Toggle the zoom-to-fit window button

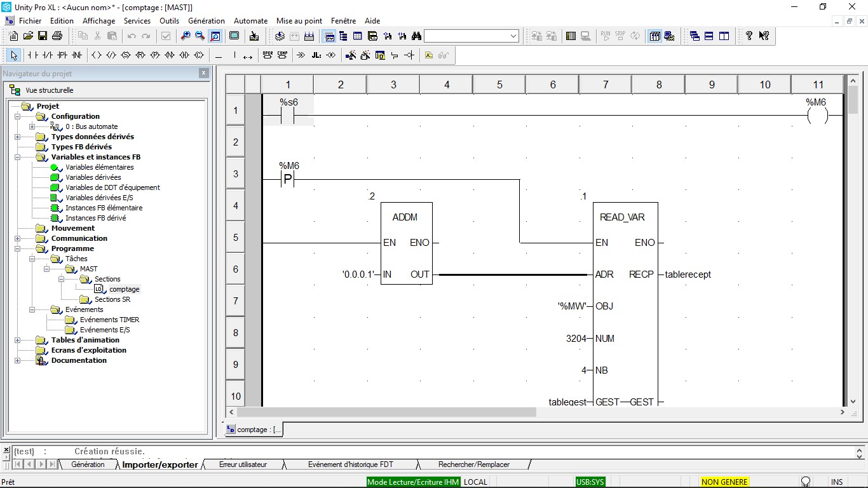215,36
